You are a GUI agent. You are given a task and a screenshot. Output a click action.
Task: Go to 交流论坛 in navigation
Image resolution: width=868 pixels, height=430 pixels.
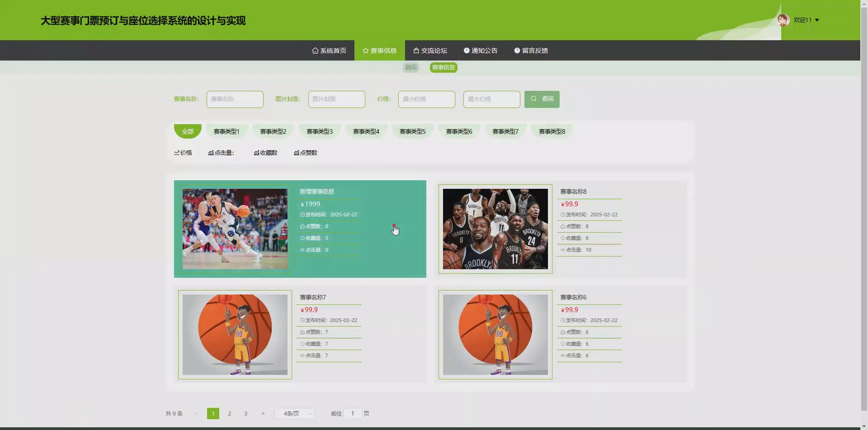(430, 51)
